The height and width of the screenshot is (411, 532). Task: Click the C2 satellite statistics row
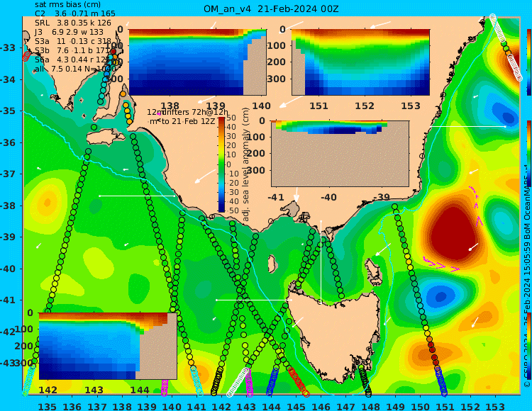point(75,13)
